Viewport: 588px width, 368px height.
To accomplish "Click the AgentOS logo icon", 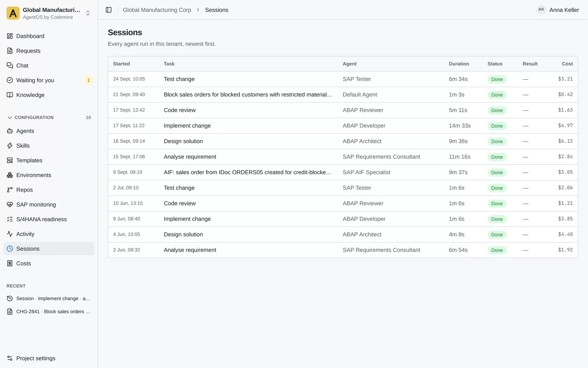I will pyautogui.click(x=13, y=13).
